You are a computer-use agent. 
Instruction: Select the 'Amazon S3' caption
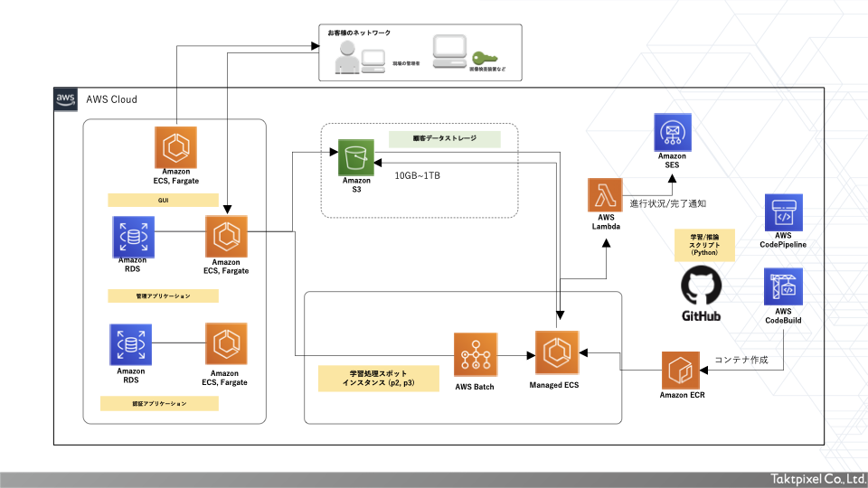pos(356,184)
